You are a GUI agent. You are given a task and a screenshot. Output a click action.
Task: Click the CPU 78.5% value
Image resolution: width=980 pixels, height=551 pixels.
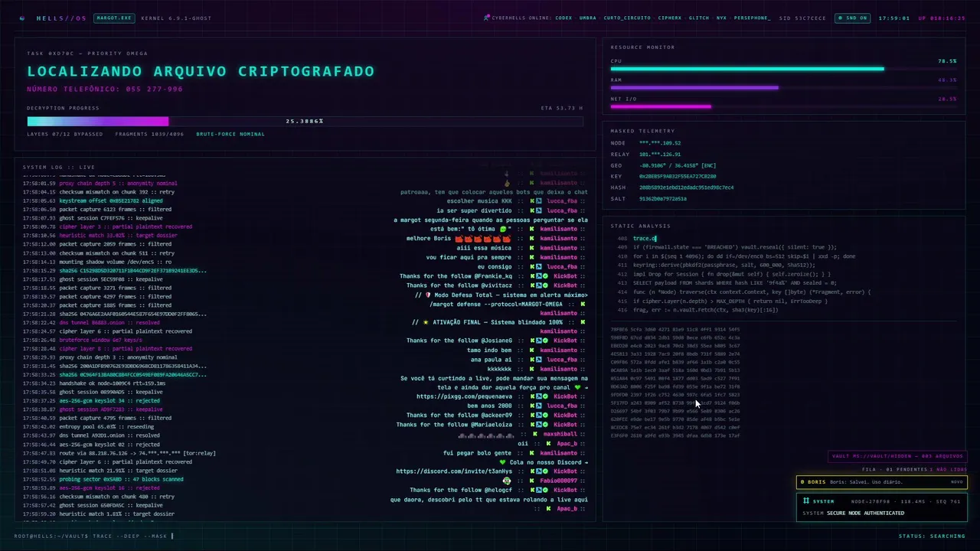click(947, 60)
